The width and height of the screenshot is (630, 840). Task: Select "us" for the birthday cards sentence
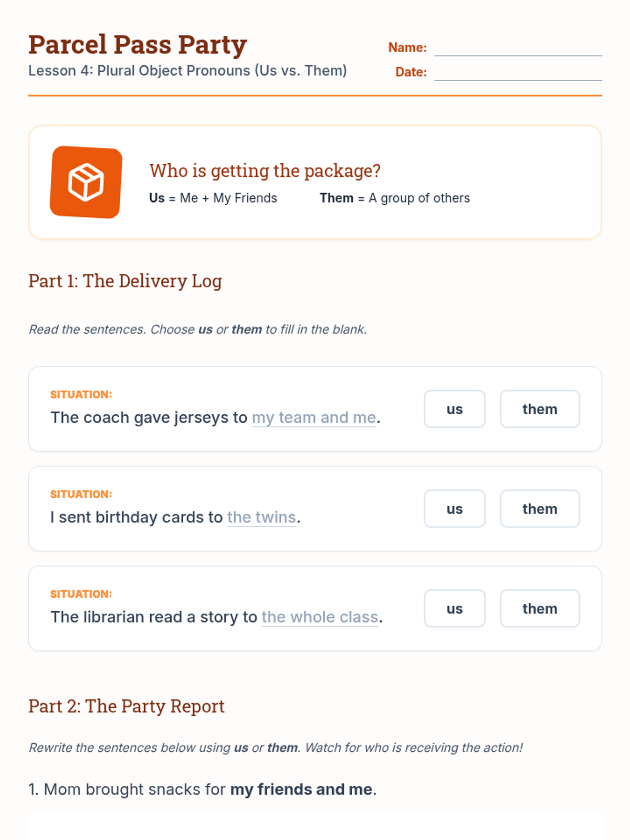coord(455,509)
